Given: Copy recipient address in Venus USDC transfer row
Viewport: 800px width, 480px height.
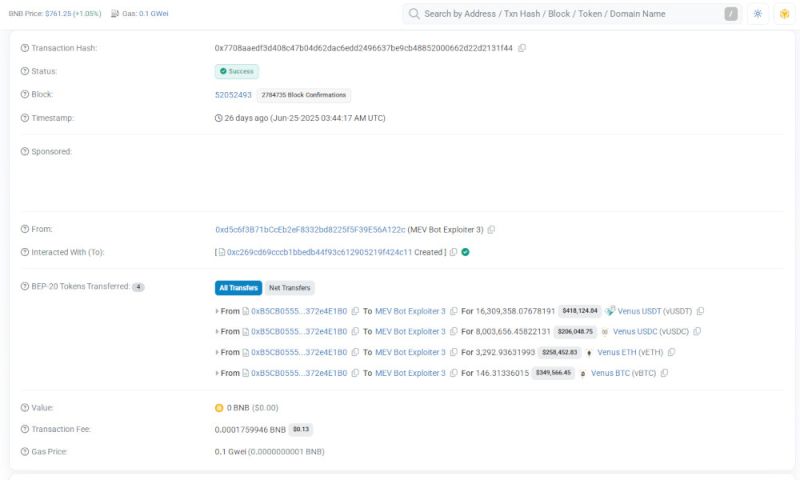Looking at the screenshot, I should click(x=454, y=332).
